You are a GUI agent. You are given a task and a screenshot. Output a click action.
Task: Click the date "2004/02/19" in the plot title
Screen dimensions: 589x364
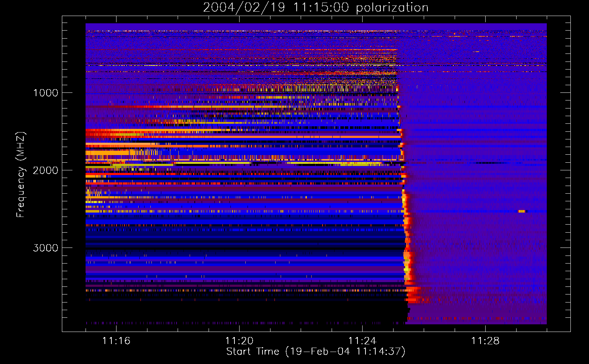(244, 8)
